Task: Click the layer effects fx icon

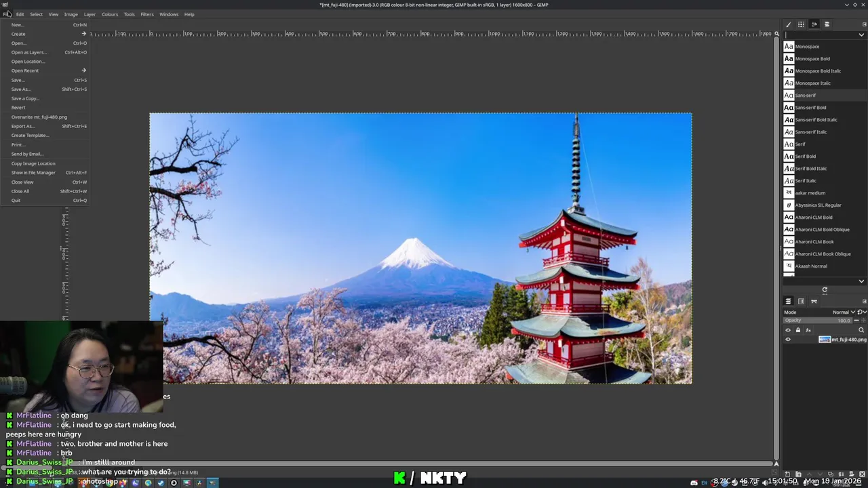Action: click(808, 331)
